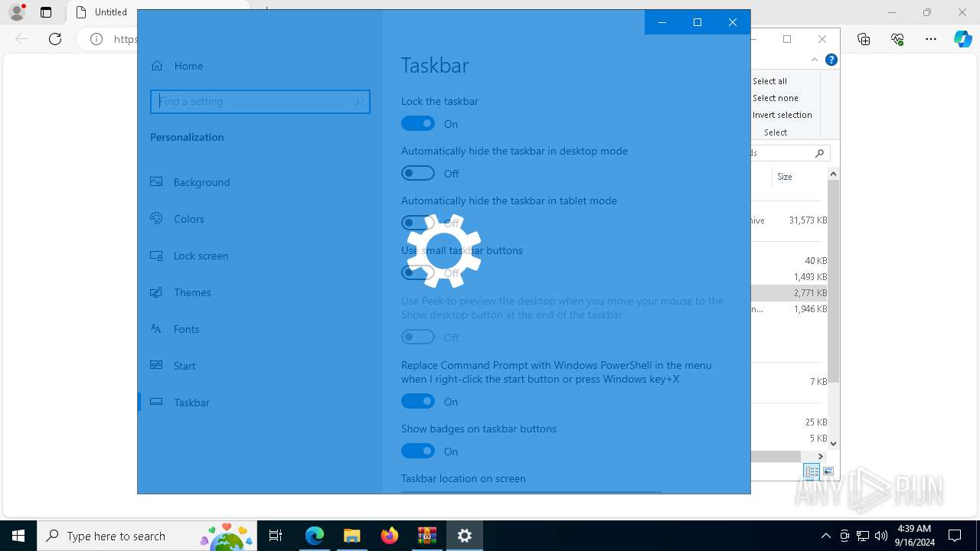This screenshot has height=551, width=980.
Task: Open Edge Collections icon
Action: pos(864,39)
